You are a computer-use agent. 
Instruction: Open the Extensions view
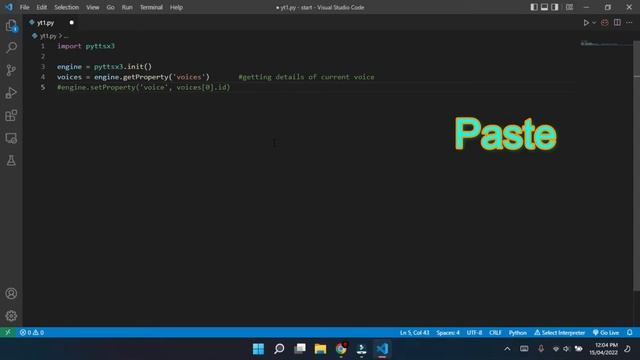(x=11, y=116)
